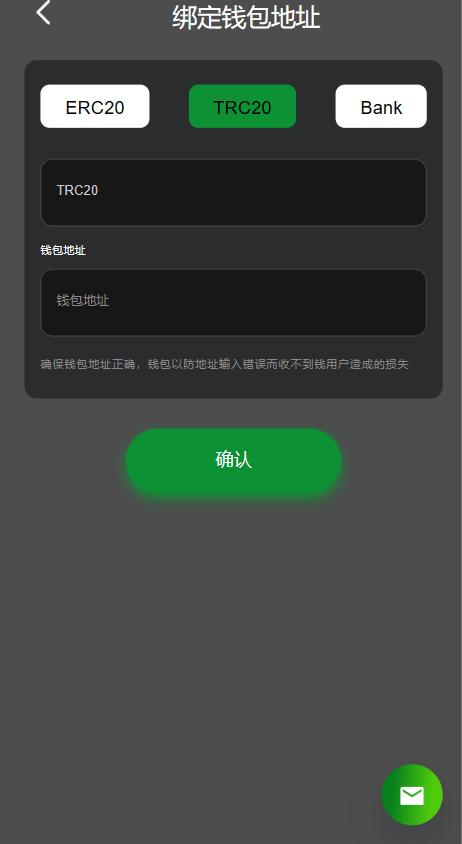Click the read-only TRC20 text field
462x844 pixels.
pyautogui.click(x=234, y=193)
